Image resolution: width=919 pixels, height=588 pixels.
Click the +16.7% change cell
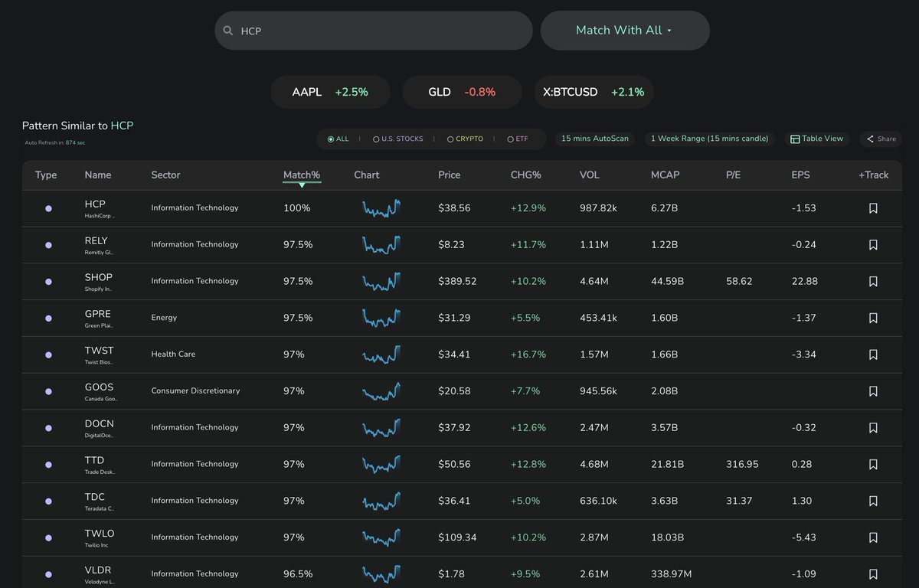(528, 354)
